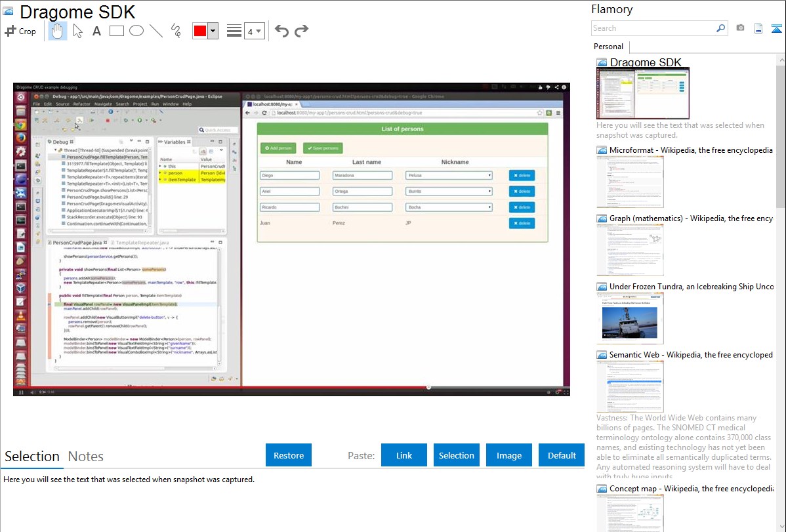Redo the annotation
This screenshot has width=786, height=532.
(301, 31)
